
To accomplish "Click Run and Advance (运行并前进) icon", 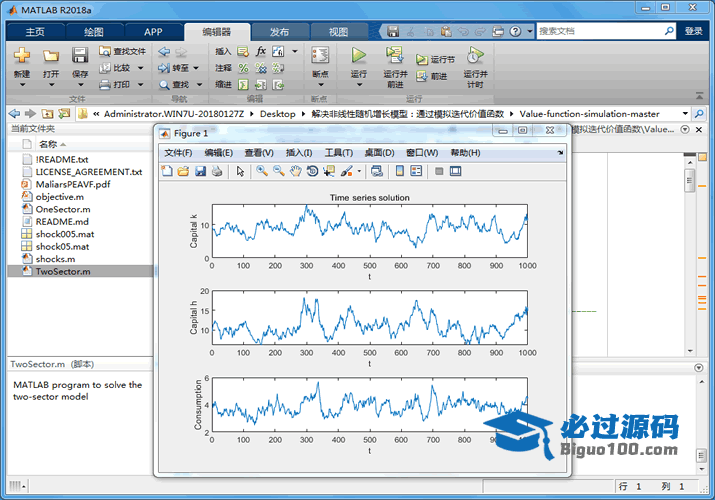I will [x=394, y=55].
